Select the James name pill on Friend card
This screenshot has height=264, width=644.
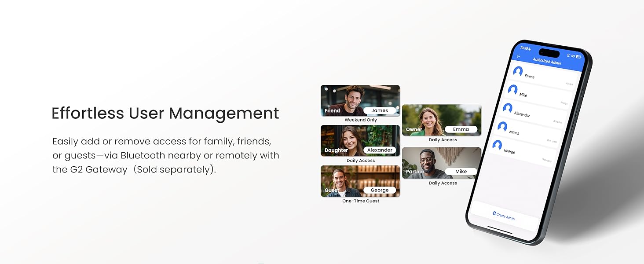pos(380,110)
